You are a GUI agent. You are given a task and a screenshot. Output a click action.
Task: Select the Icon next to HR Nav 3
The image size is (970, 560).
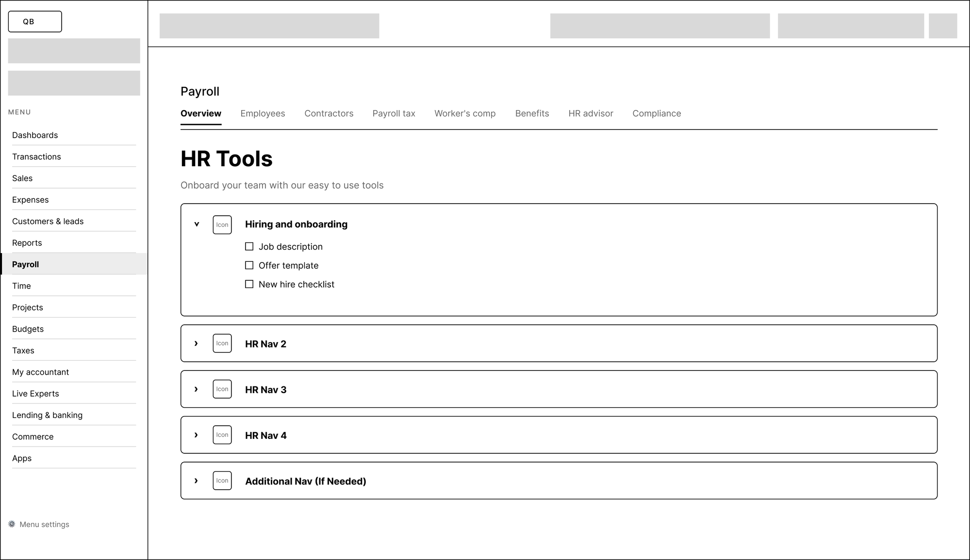(222, 389)
